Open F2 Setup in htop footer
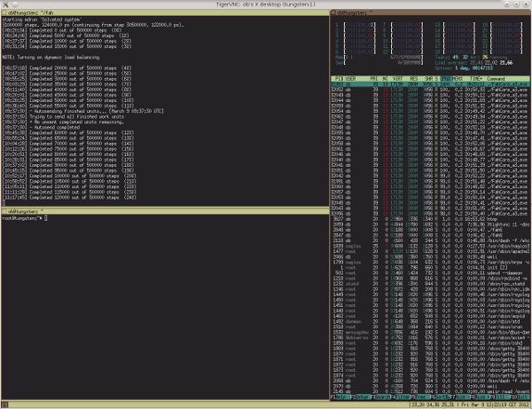 pos(360,397)
